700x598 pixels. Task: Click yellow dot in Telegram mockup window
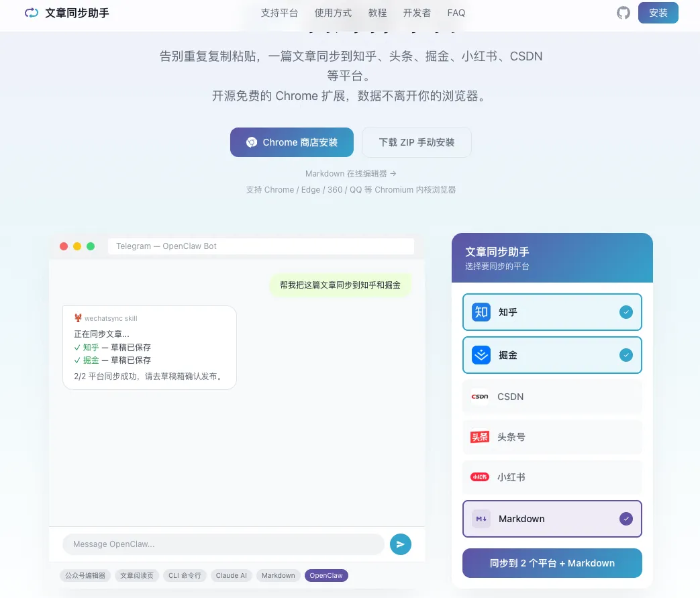[77, 246]
